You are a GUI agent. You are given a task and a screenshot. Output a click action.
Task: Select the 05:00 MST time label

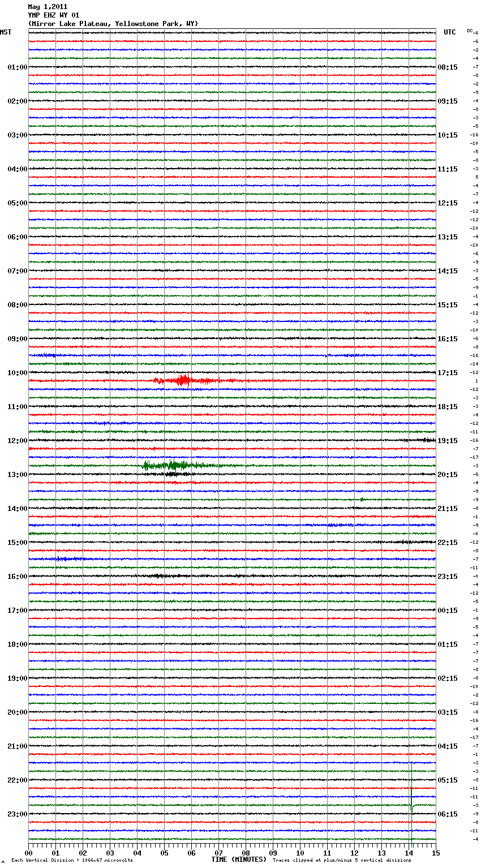point(17,203)
